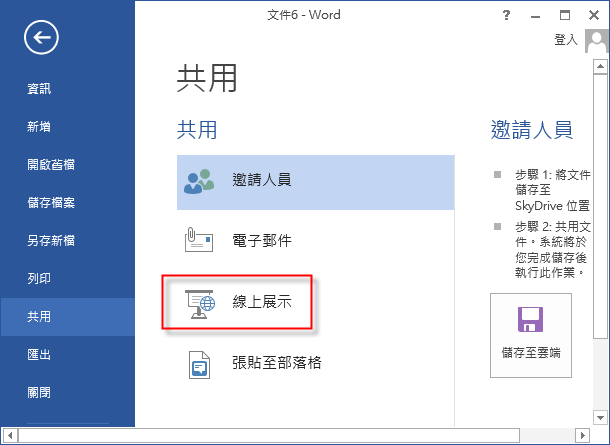Click the horizontal scrollbar right arrow
Viewport: 610px width, 445px height.
[x=582, y=435]
